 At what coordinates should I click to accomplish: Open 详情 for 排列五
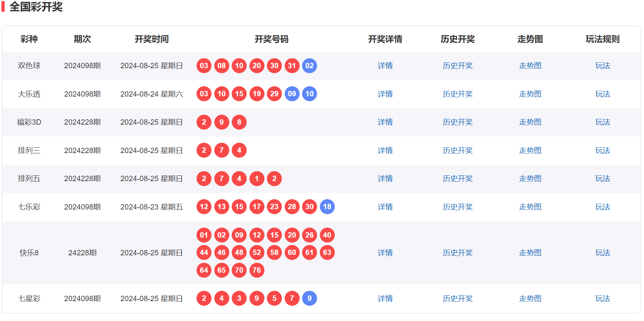pyautogui.click(x=385, y=179)
